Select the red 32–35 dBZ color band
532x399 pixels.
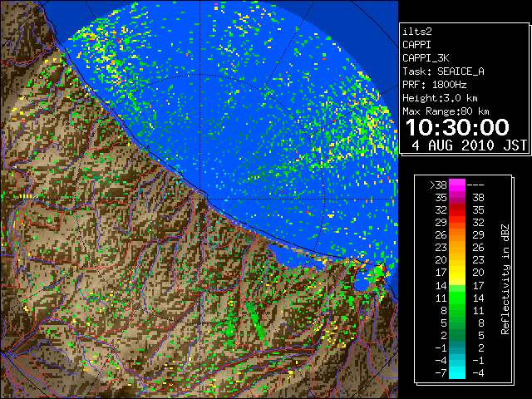click(x=457, y=210)
